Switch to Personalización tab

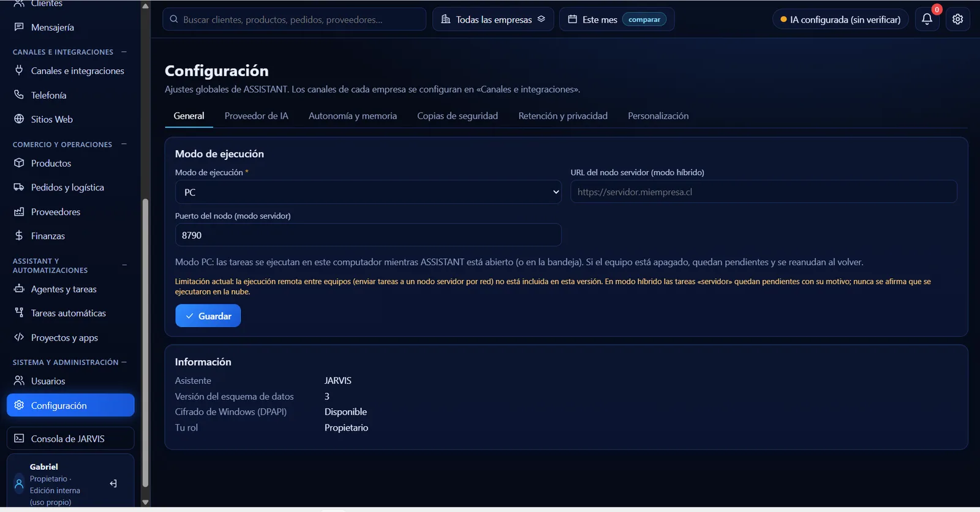pos(658,116)
